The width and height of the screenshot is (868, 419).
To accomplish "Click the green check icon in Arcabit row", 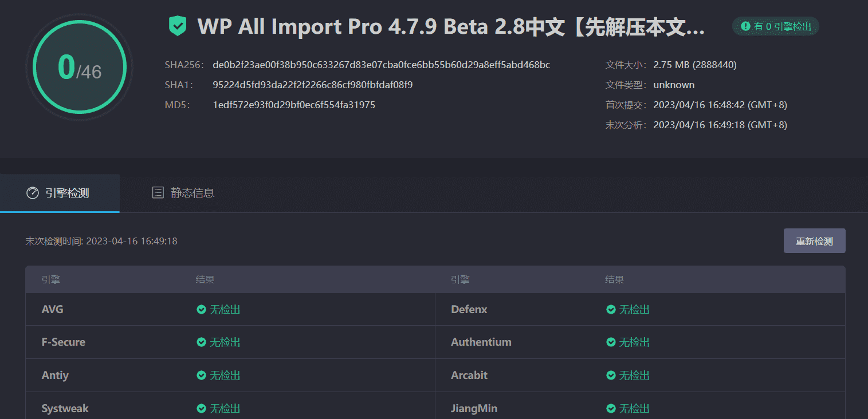I will click(611, 375).
